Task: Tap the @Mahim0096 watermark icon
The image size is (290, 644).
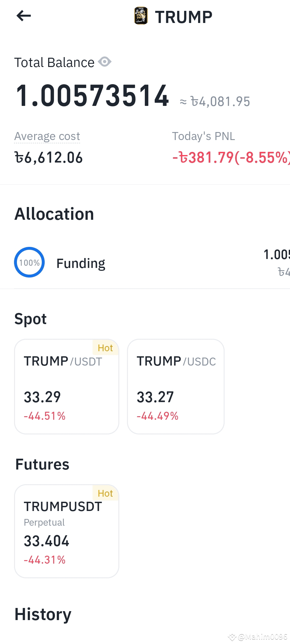Action: [x=232, y=637]
